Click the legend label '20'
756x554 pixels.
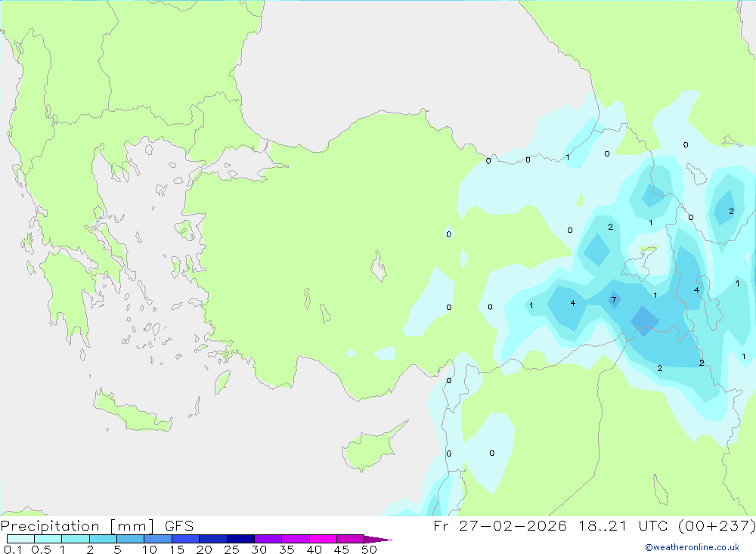[x=204, y=549]
